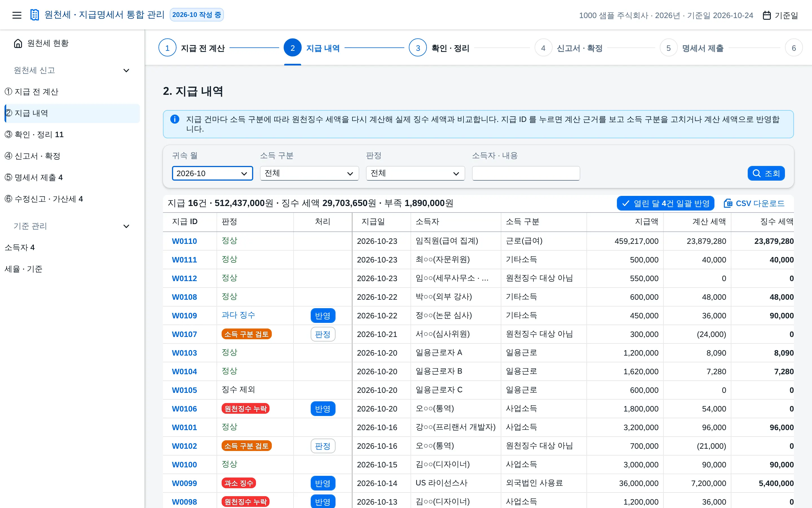Screen dimensions: 812x508
Task: Go to step 4 신고서 · 확정
Action: coord(568,48)
